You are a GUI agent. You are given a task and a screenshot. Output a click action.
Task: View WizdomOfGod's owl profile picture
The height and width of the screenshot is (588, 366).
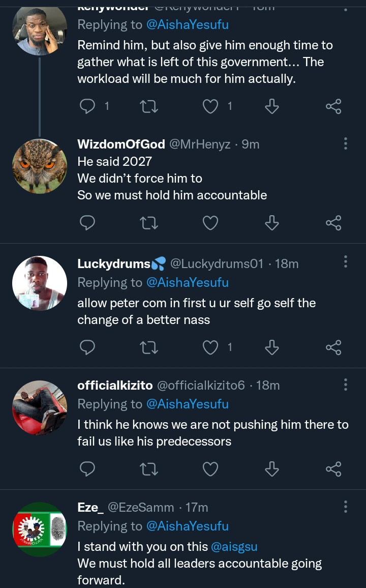pos(40,166)
